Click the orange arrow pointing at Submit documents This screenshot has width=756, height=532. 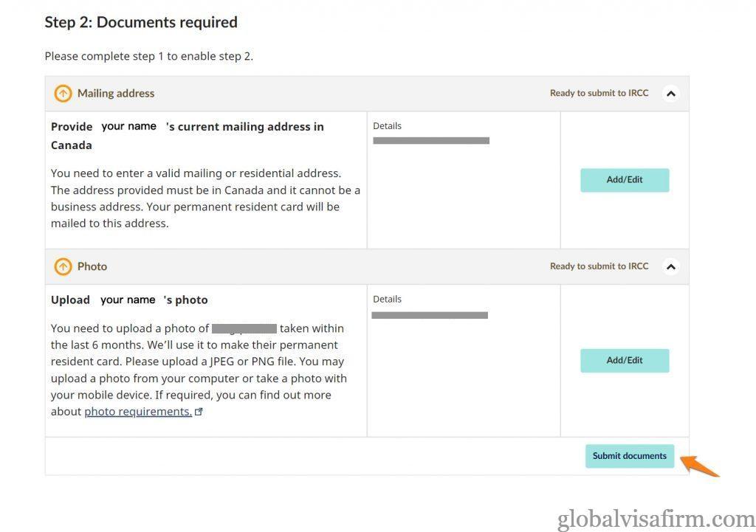(x=699, y=466)
